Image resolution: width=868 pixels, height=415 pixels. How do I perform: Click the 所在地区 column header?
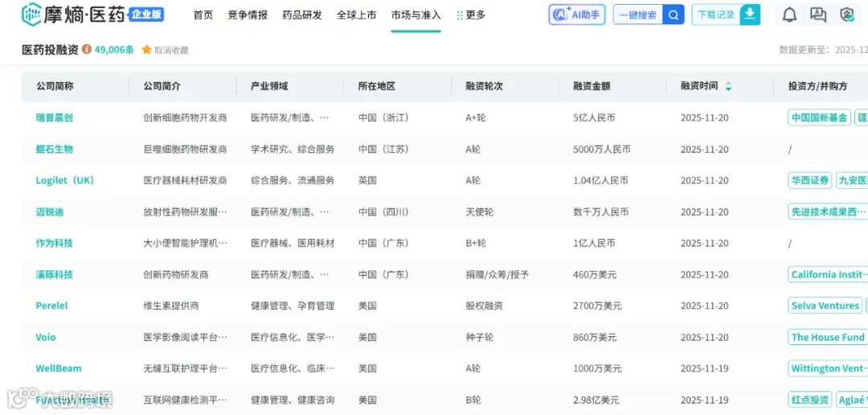click(376, 86)
